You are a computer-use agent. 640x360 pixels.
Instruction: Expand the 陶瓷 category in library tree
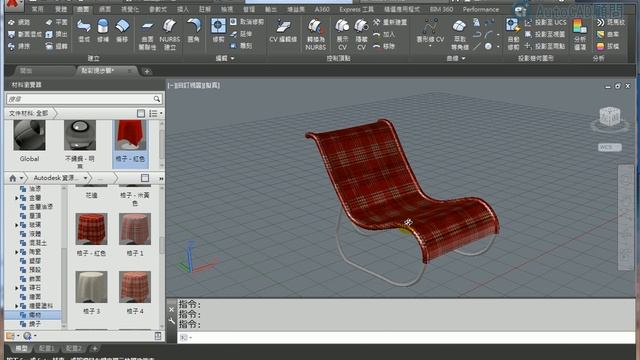click(x=17, y=252)
